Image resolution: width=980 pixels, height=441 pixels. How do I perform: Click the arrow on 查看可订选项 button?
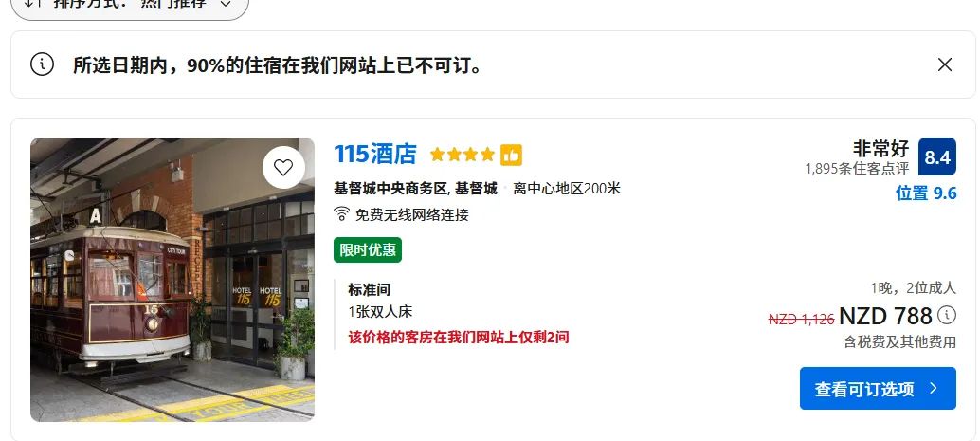[x=934, y=389]
